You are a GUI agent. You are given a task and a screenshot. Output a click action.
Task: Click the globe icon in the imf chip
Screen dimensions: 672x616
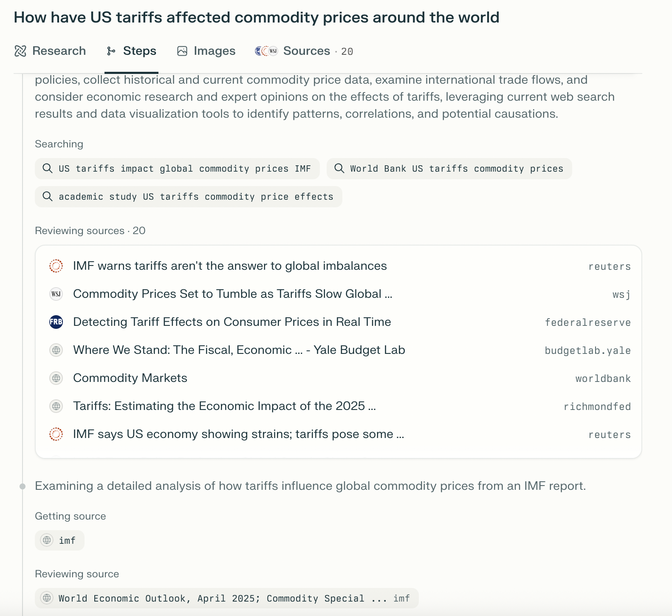point(47,540)
